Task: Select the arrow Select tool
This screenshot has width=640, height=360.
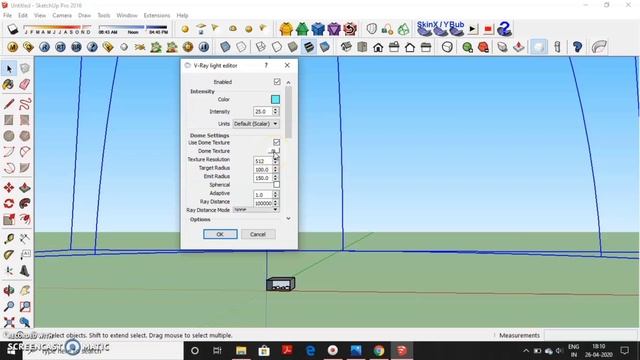Action: click(x=9, y=69)
